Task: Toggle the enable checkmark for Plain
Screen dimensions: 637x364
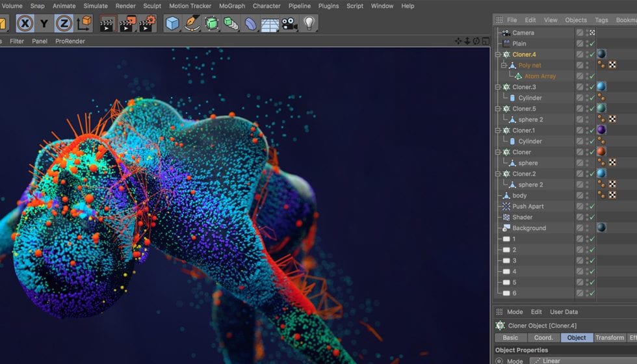Action: pos(592,44)
